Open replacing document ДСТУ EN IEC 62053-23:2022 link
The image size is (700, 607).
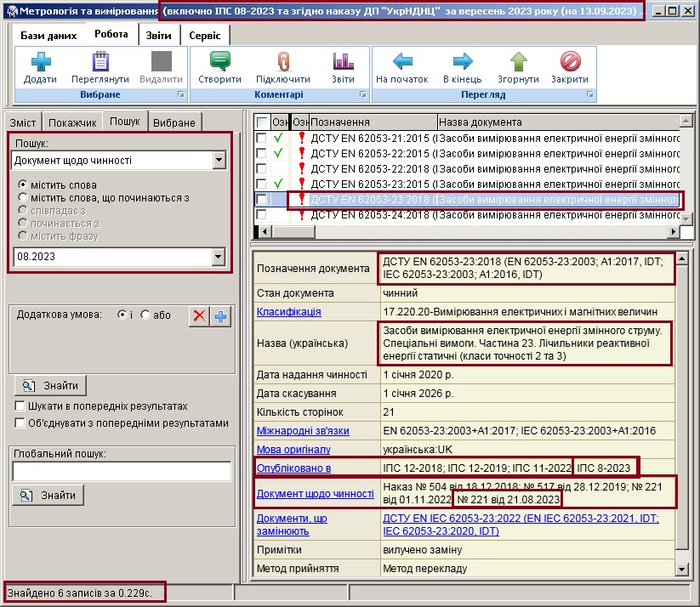[x=521, y=525]
